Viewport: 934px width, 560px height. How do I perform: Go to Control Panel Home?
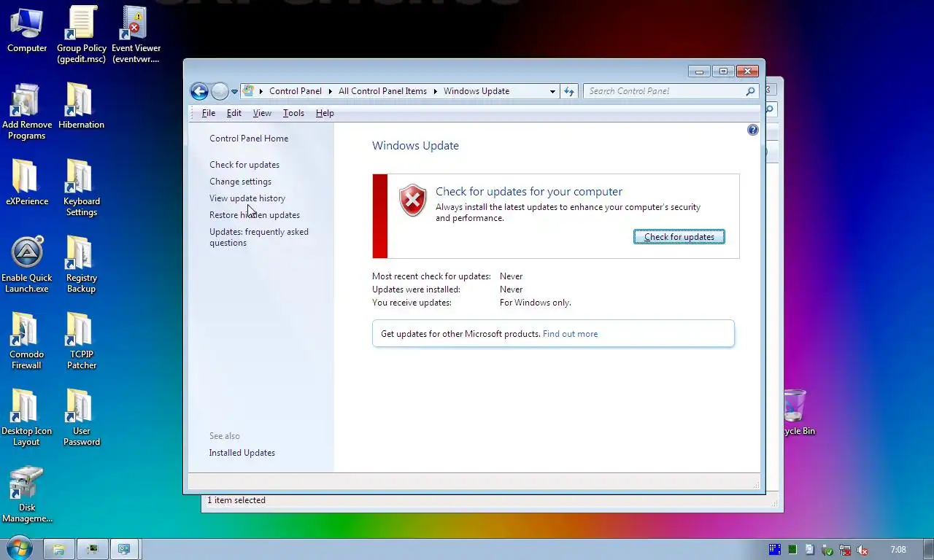(249, 139)
